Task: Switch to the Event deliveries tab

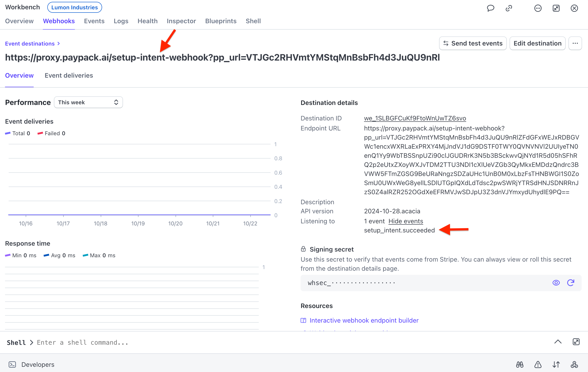Action: (x=69, y=76)
